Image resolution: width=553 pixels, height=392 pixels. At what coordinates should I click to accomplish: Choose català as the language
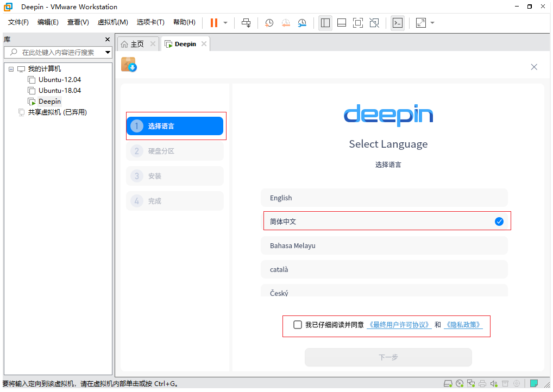pos(385,269)
